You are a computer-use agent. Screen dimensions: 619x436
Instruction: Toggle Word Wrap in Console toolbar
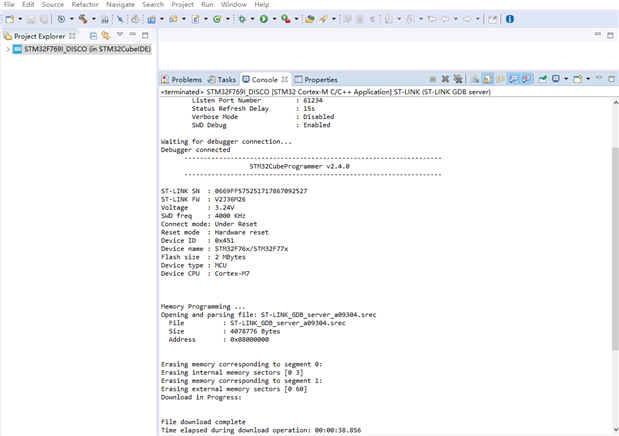(x=501, y=79)
